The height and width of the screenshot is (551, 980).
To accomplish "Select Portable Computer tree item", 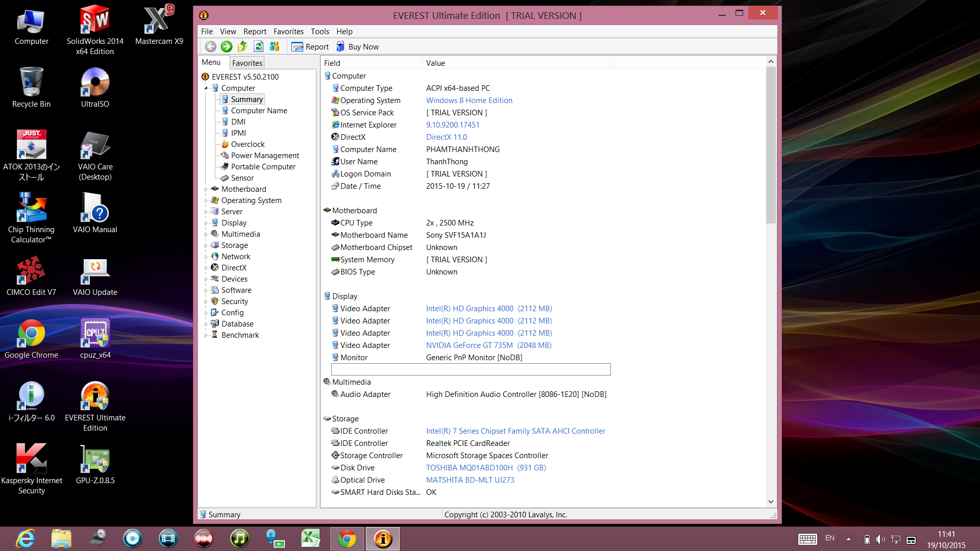I will (263, 167).
